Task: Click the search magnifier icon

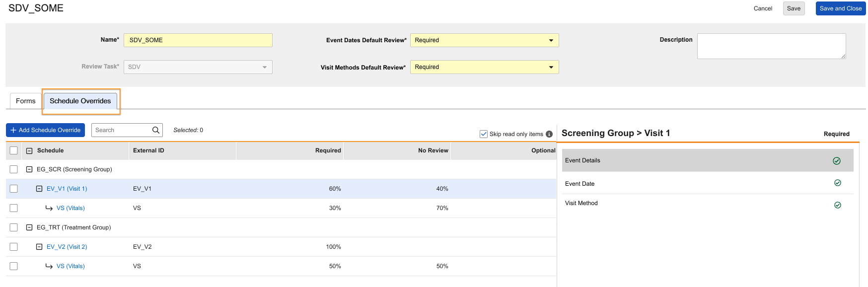Action: click(156, 130)
